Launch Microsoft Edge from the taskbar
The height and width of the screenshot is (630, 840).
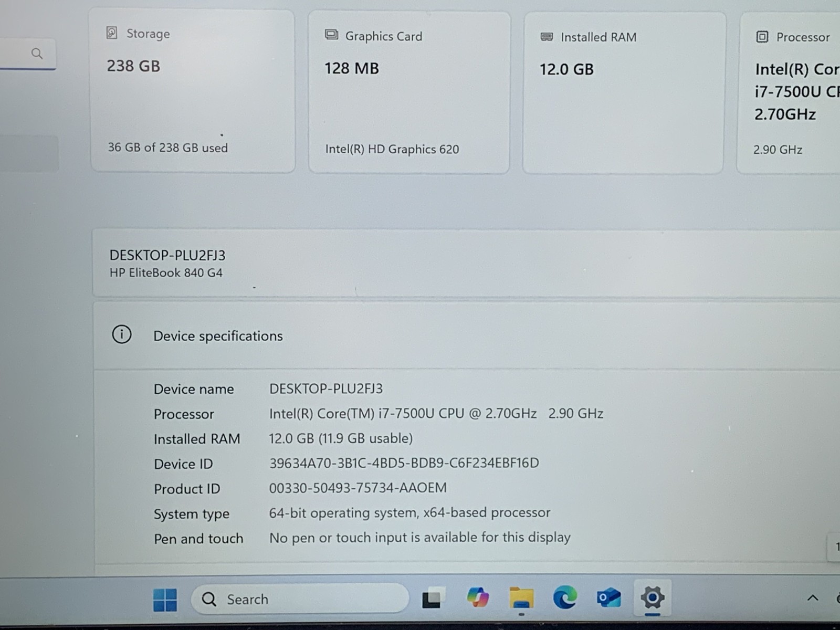point(565,597)
